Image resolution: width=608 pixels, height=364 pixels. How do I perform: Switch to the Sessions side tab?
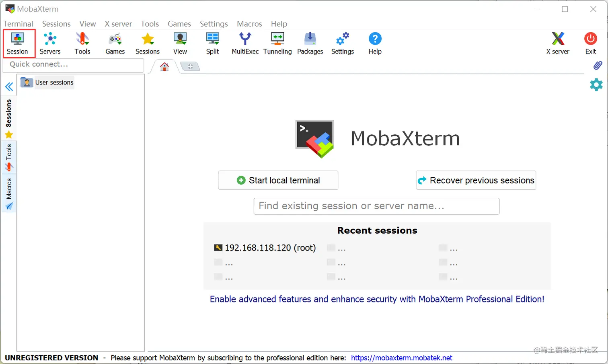(x=9, y=118)
